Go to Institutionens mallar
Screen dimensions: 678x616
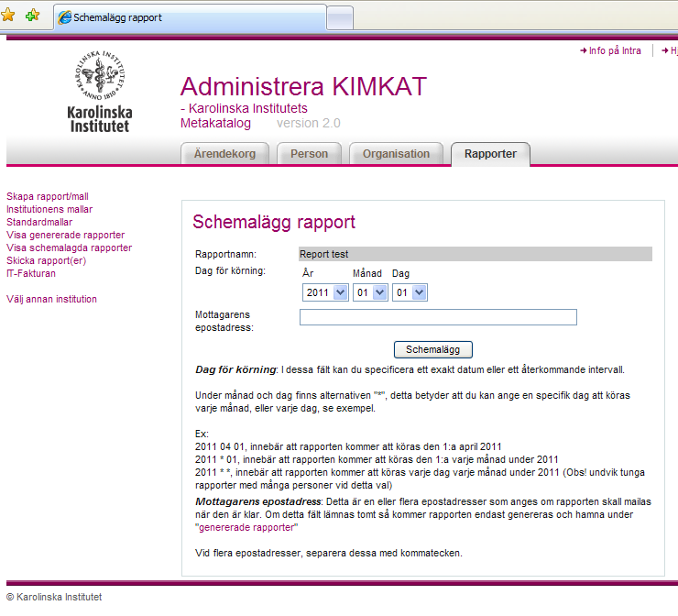pyautogui.click(x=49, y=209)
